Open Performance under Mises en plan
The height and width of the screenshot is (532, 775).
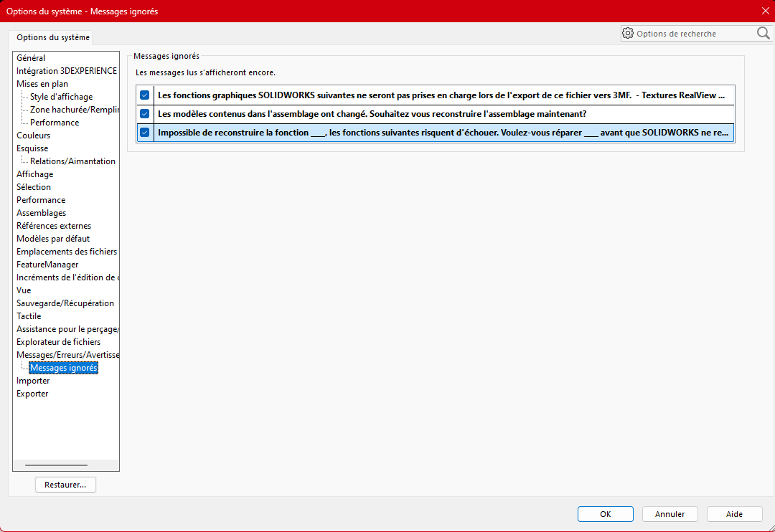pos(55,123)
